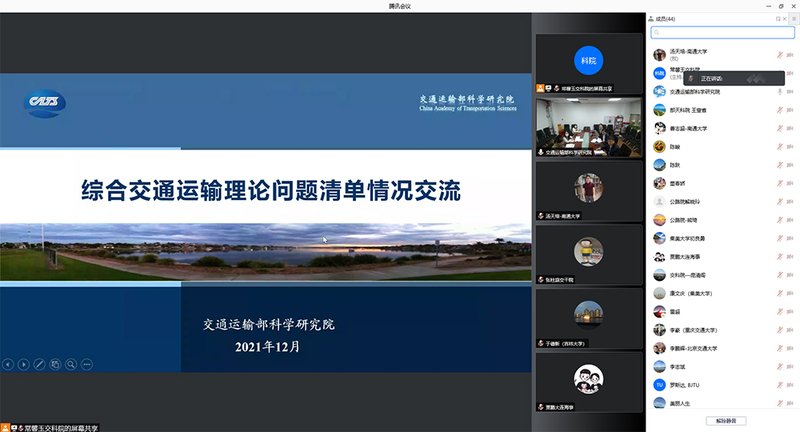Screen dimensions: 800x432
Task: Click the 解除静音 button
Action: click(x=726, y=421)
